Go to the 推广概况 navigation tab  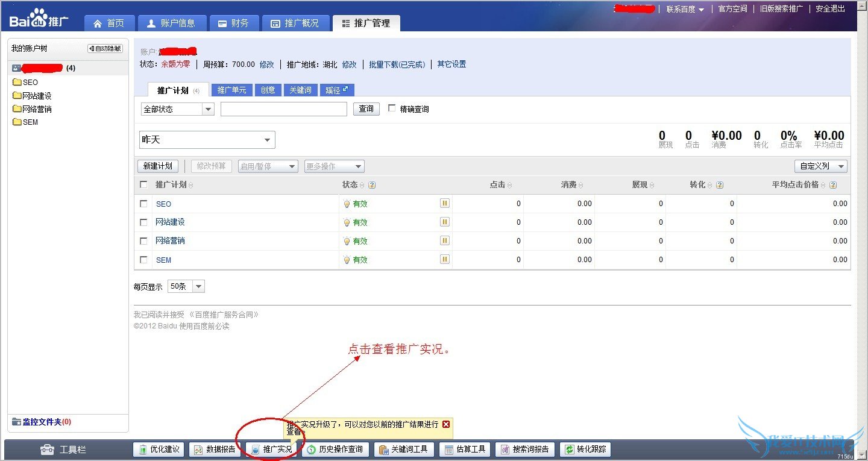[297, 23]
